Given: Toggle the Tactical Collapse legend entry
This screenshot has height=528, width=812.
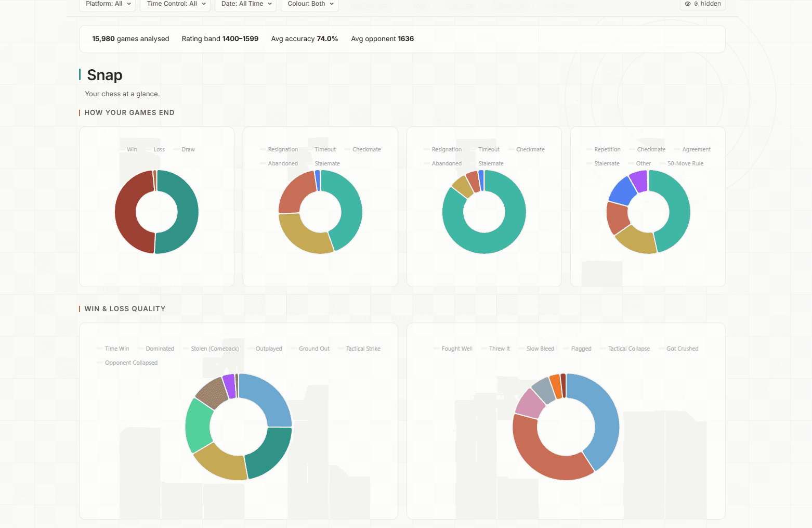Looking at the screenshot, I should tap(625, 349).
